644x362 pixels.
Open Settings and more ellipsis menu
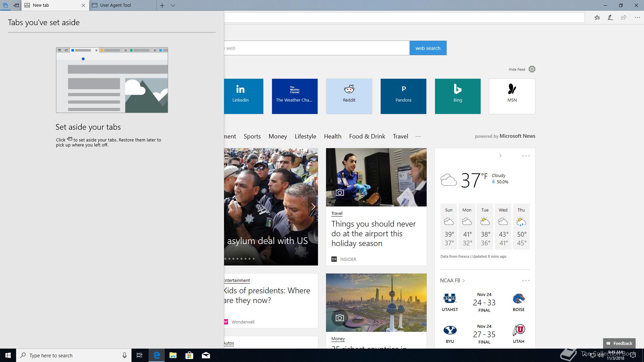(x=637, y=18)
